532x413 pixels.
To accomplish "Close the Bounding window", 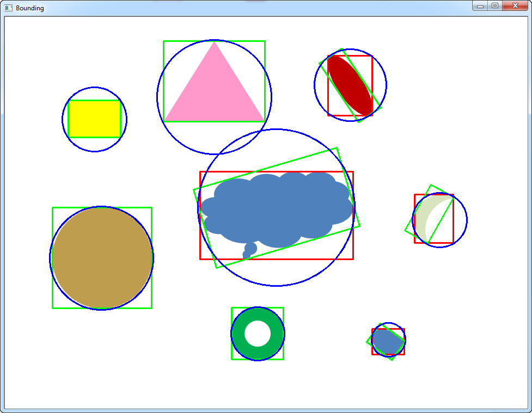I will [515, 6].
